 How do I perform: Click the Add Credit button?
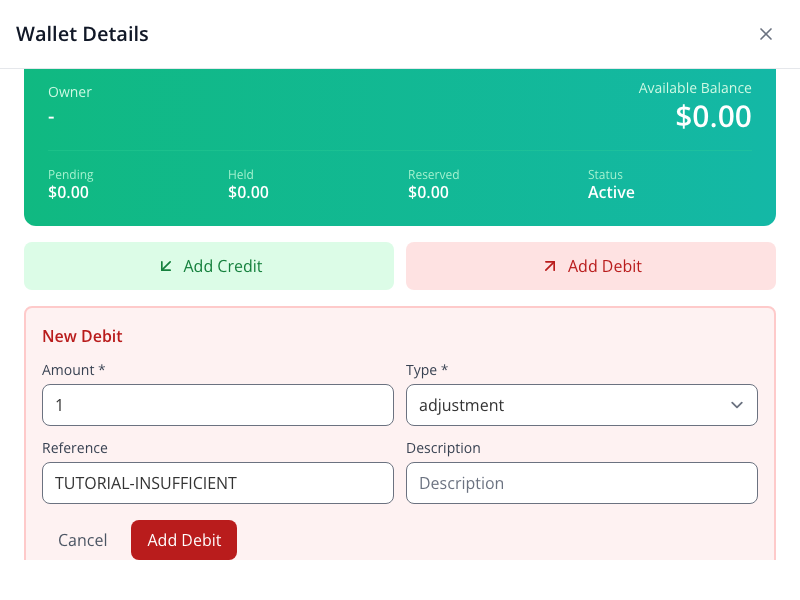pyautogui.click(x=209, y=266)
